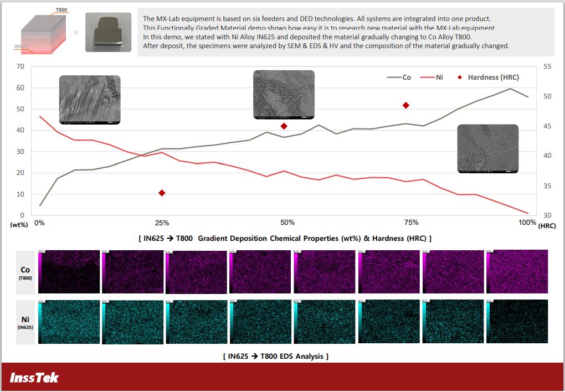Open the first, brightest cyan Ni EDS map
This screenshot has height=392, width=565.
(69, 322)
